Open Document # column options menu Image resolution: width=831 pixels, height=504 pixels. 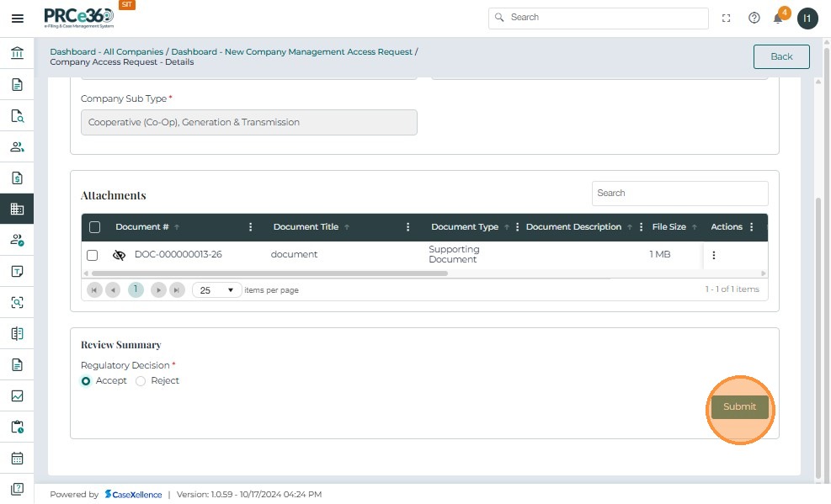[250, 227]
